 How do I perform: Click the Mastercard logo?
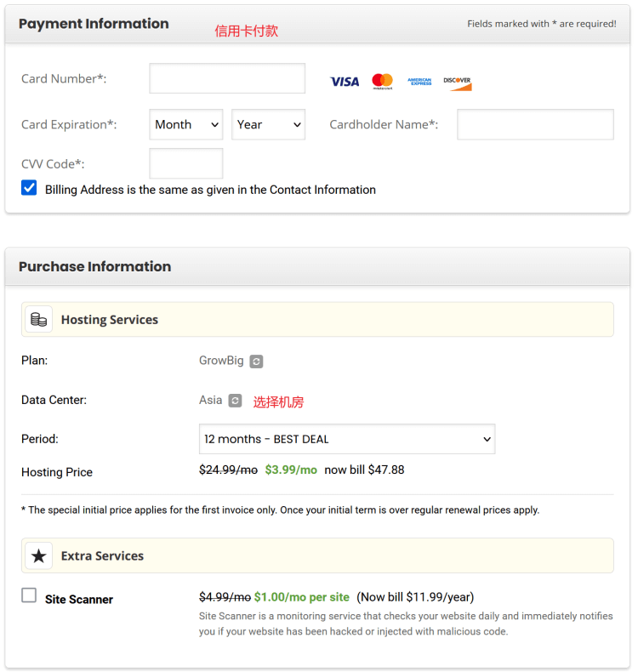coord(382,81)
